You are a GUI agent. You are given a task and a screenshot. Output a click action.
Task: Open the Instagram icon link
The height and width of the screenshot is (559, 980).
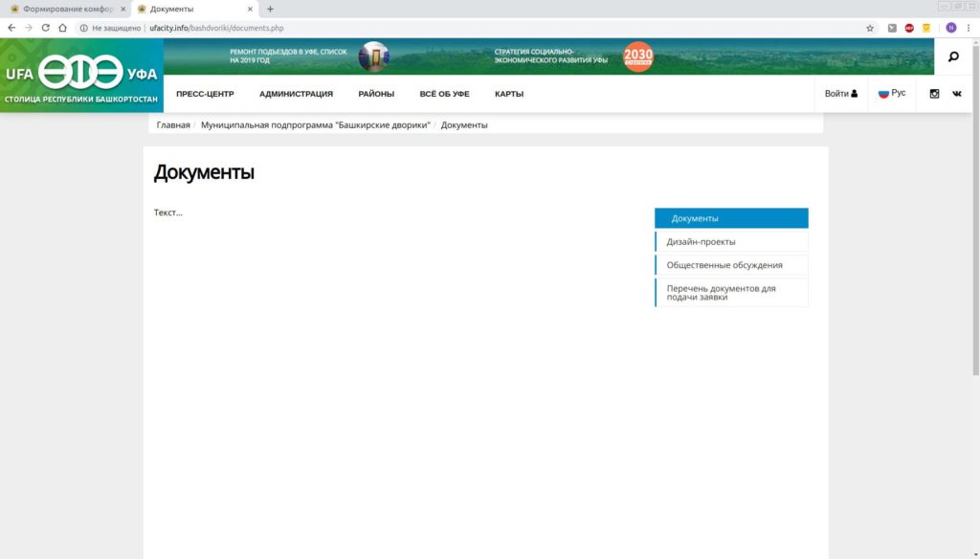coord(934,94)
